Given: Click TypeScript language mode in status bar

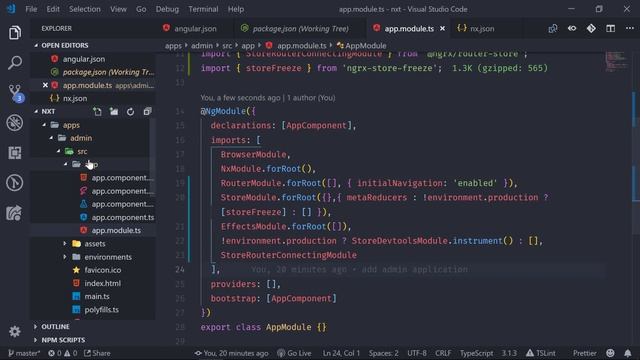Looking at the screenshot, I should pos(476,353).
